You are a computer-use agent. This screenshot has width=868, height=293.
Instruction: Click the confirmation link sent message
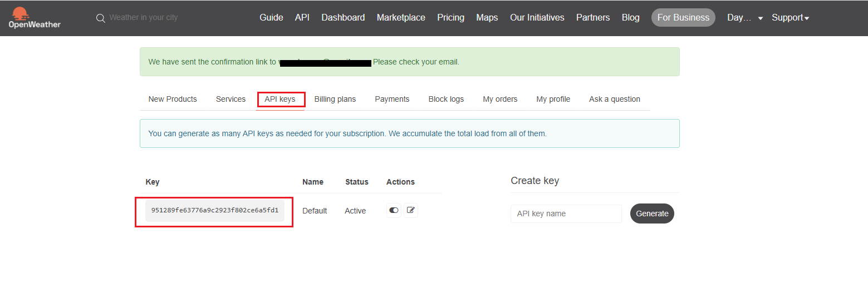410,62
